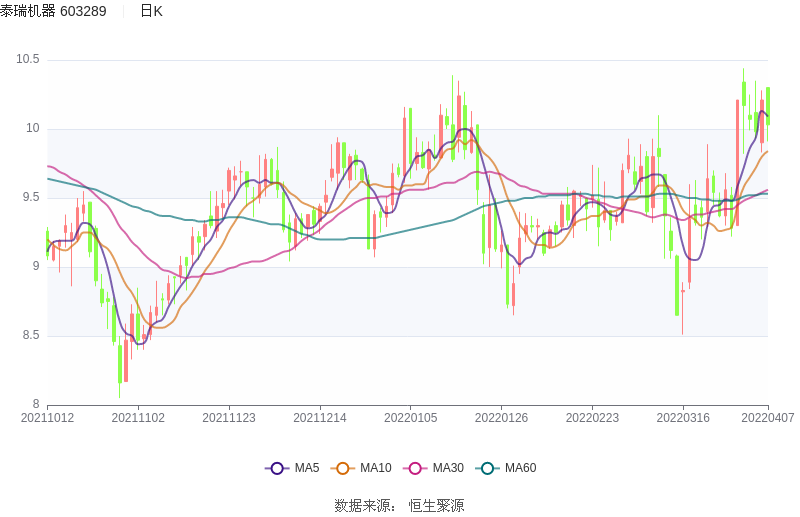Screen dimensions: 800x517
Task: Click the purple MA5 legend marker
Action: tap(277, 468)
